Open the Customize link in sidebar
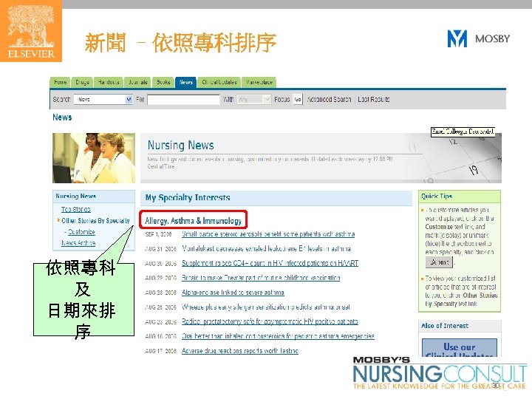The image size is (532, 399). (x=81, y=232)
